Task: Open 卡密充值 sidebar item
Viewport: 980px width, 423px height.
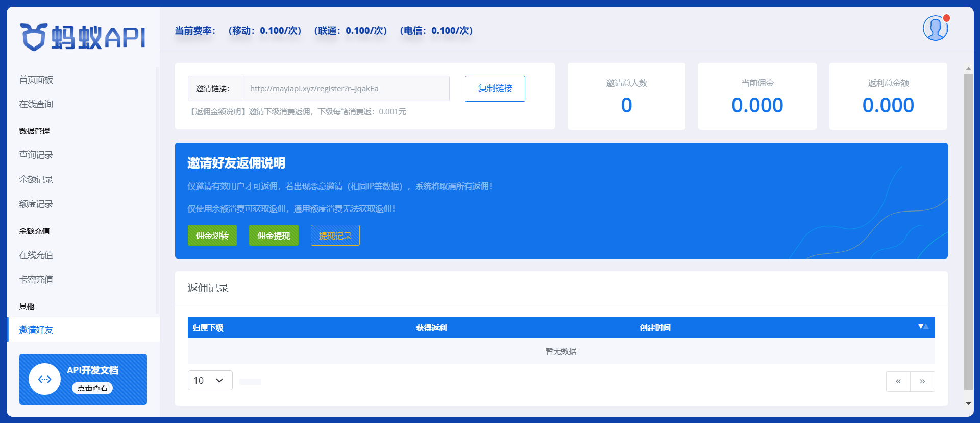Action: (36, 279)
